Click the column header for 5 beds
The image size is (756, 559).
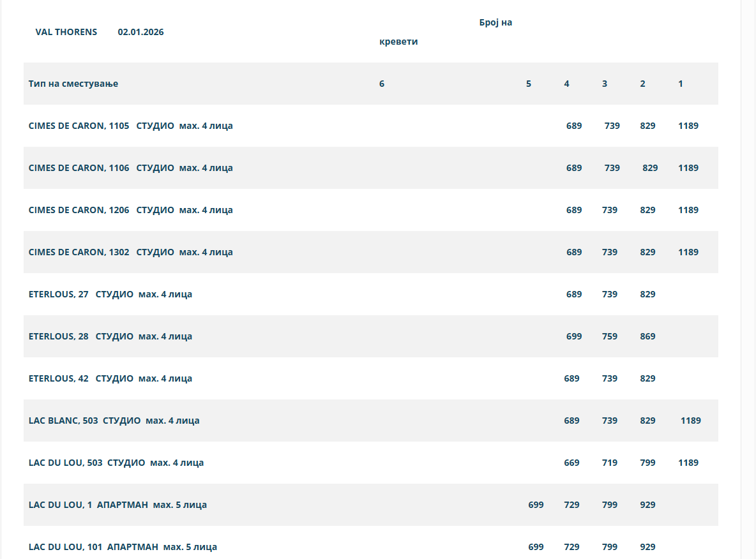(528, 84)
